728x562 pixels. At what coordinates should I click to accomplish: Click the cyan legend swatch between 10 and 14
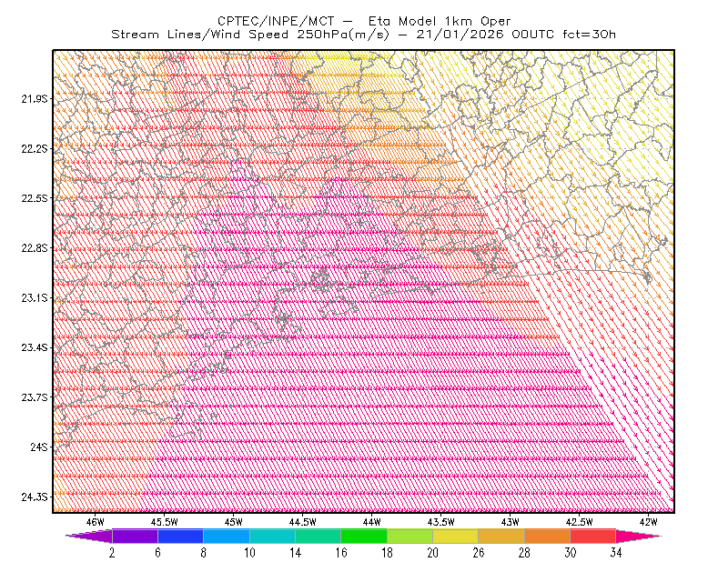[x=272, y=536]
